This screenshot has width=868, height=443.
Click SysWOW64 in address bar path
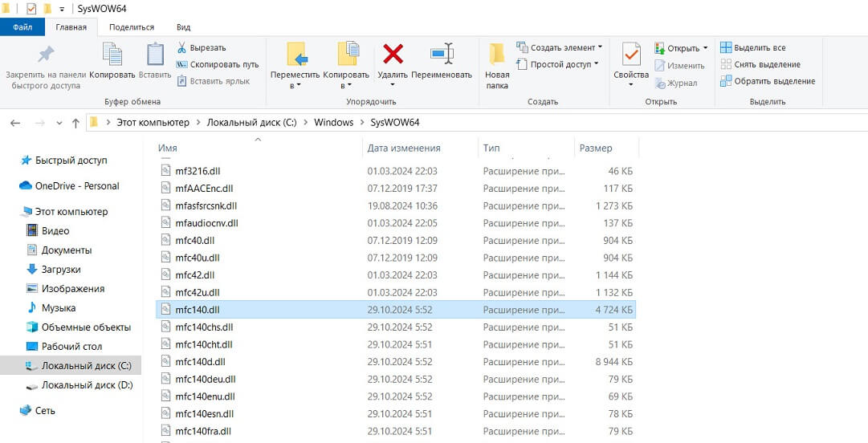point(395,123)
